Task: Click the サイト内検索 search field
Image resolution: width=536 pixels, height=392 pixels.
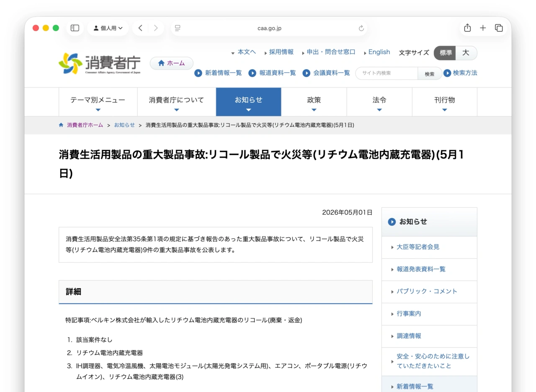Action: coord(387,73)
